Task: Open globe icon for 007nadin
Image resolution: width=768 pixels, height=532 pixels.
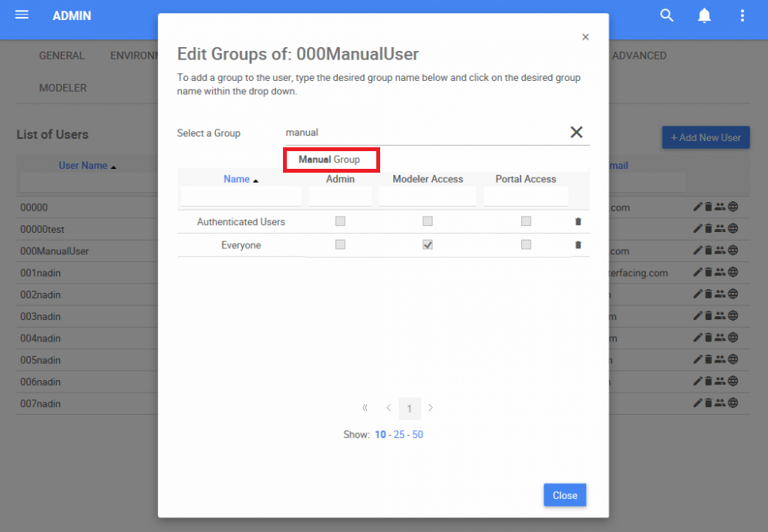Action: (733, 402)
